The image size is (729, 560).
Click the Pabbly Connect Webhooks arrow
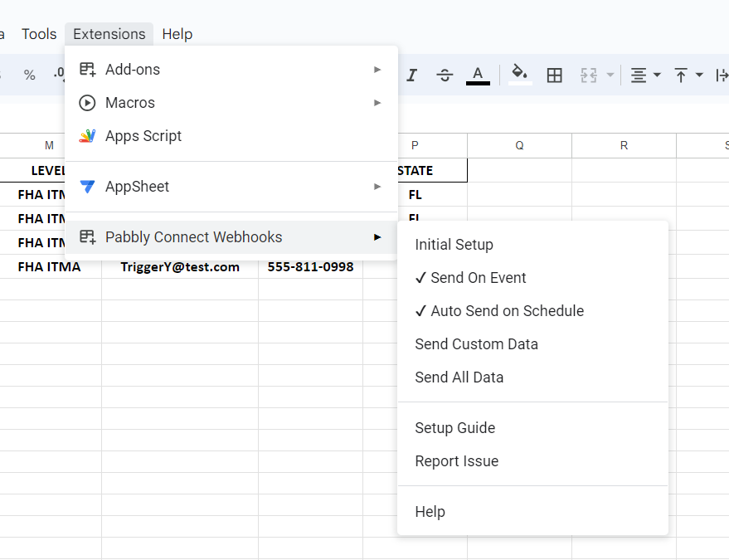[377, 237]
